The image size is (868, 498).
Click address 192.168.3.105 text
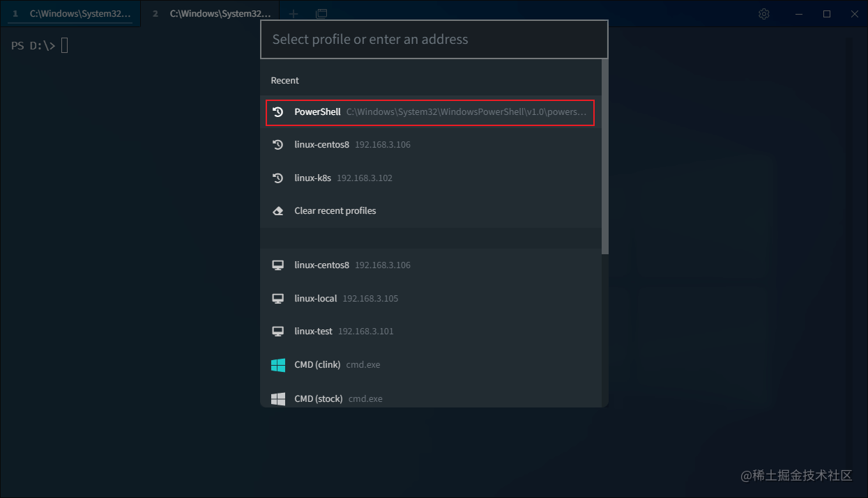370,299
